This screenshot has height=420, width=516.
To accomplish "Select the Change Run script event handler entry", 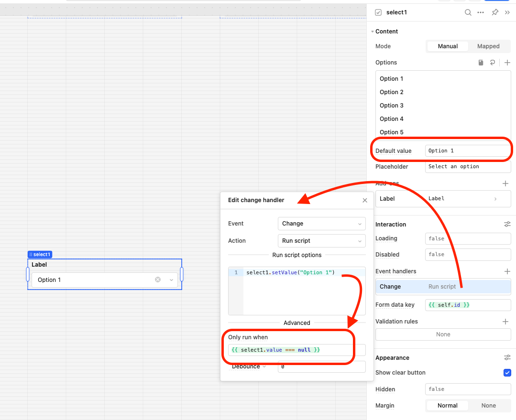I will tap(443, 286).
